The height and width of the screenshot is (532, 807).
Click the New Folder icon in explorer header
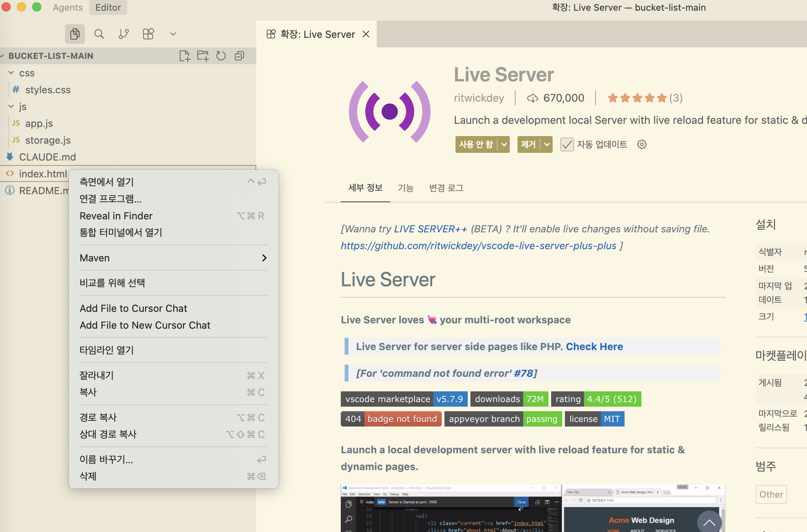[203, 56]
